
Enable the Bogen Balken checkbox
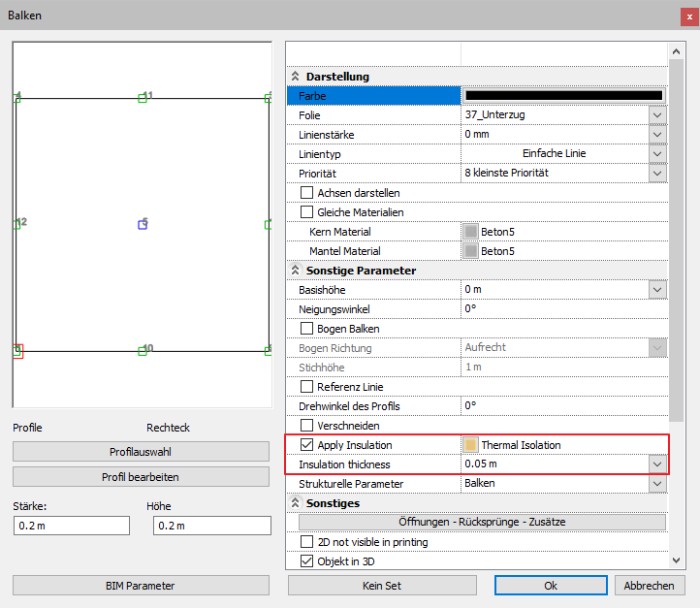(x=307, y=329)
